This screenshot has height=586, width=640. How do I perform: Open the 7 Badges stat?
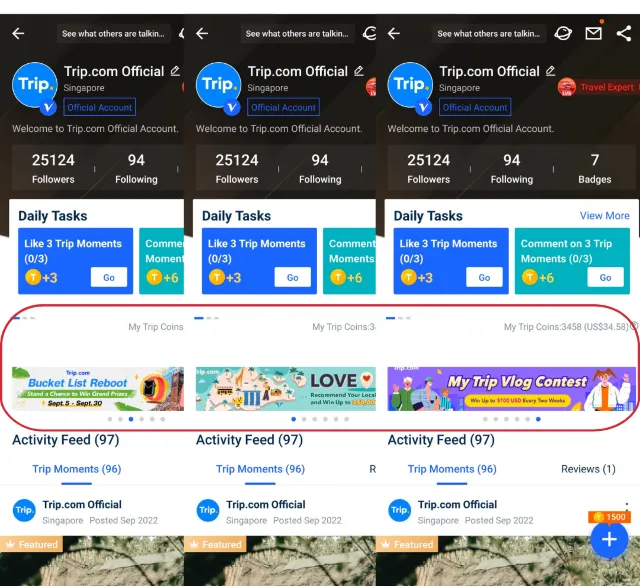pos(595,168)
